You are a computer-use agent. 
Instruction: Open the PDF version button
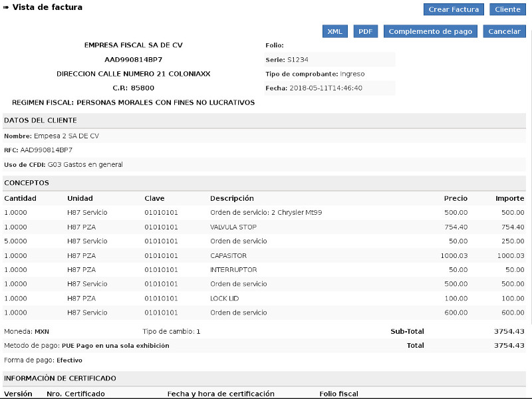coord(365,31)
